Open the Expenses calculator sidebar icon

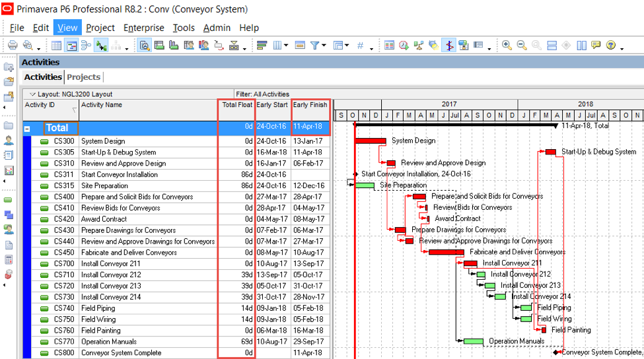point(8,260)
